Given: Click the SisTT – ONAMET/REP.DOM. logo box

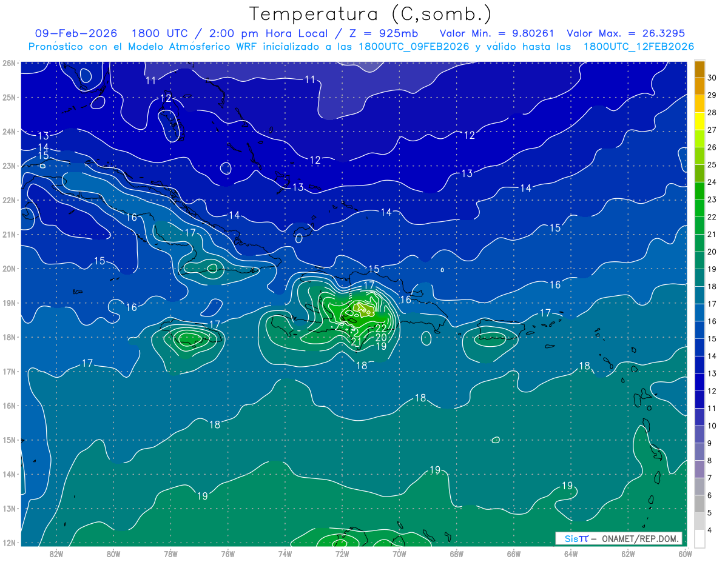Looking at the screenshot, I should click(618, 538).
